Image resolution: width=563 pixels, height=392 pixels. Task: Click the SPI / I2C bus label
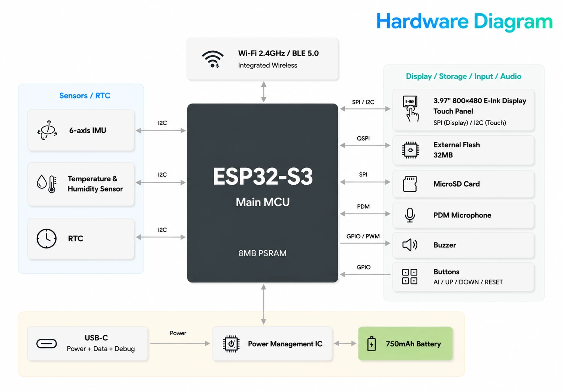363,102
